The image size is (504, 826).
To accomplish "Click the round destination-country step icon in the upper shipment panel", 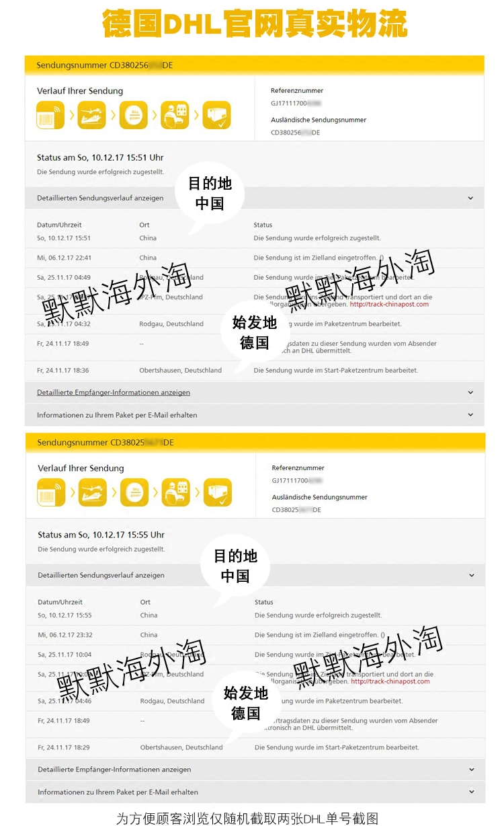I will [133, 115].
